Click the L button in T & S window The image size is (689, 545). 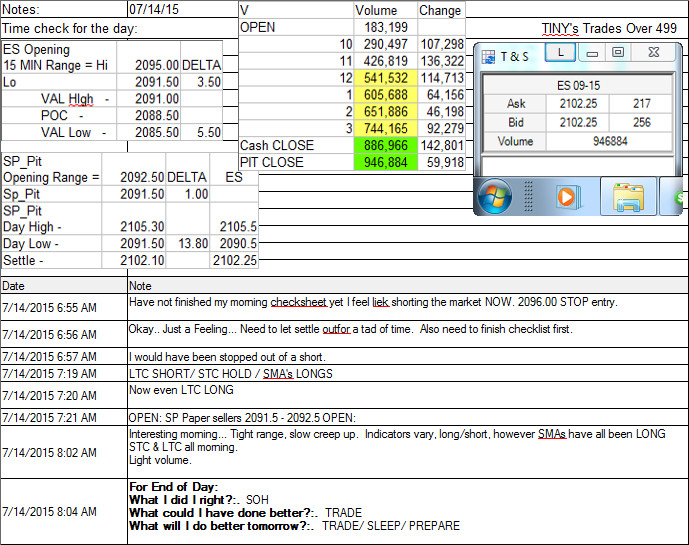(x=560, y=53)
